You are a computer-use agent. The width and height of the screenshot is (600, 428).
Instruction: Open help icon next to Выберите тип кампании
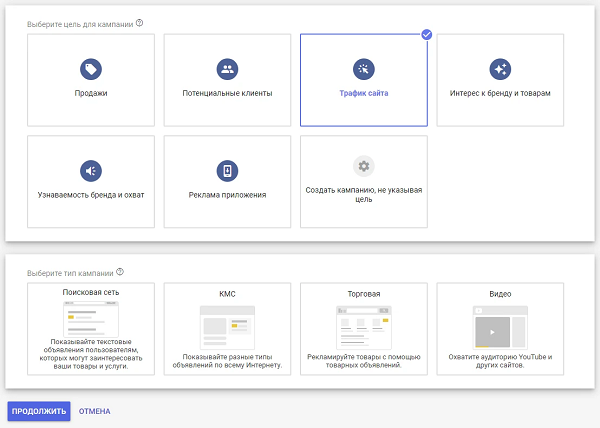click(120, 272)
